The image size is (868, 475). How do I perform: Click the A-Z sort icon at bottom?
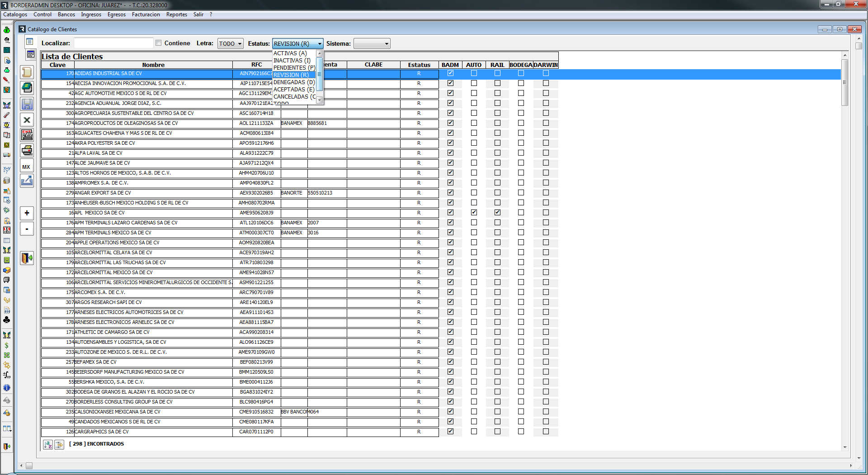tap(48, 445)
